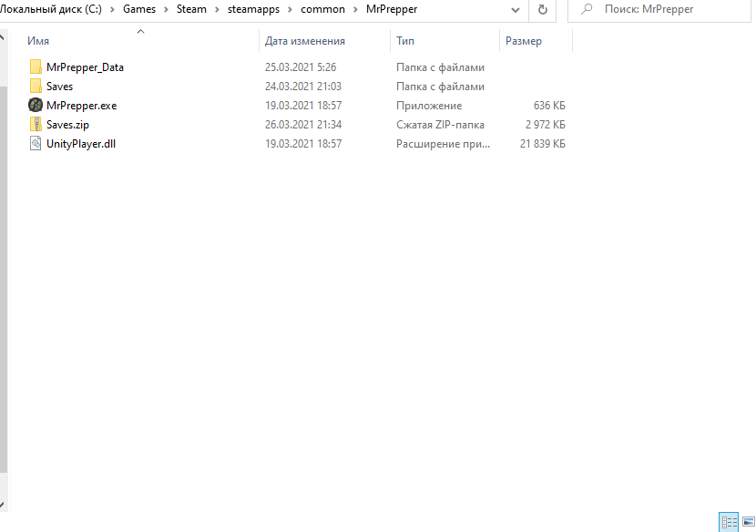The height and width of the screenshot is (532, 756).
Task: Select the Saves.zip file name
Action: (67, 125)
